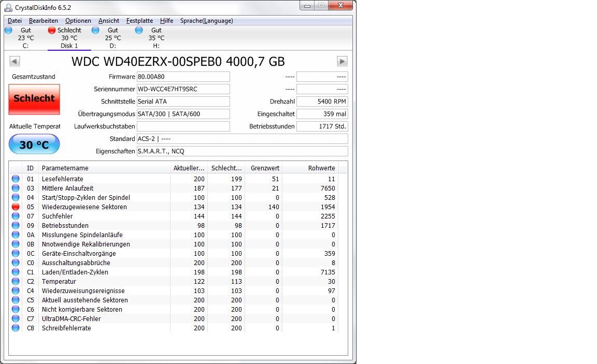Viewport: 597px width, 364px height.
Task: Go to previous disk with left arrow
Action: click(15, 61)
